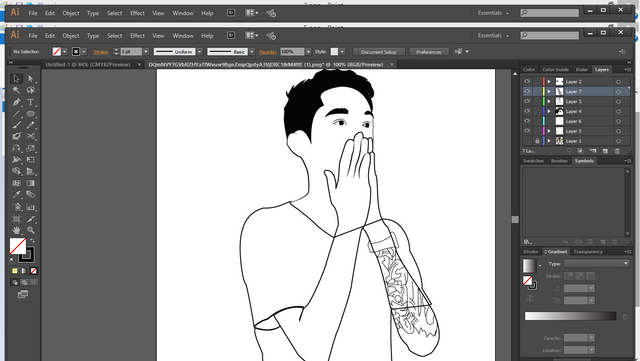Select the Scale tool

click(x=31, y=148)
